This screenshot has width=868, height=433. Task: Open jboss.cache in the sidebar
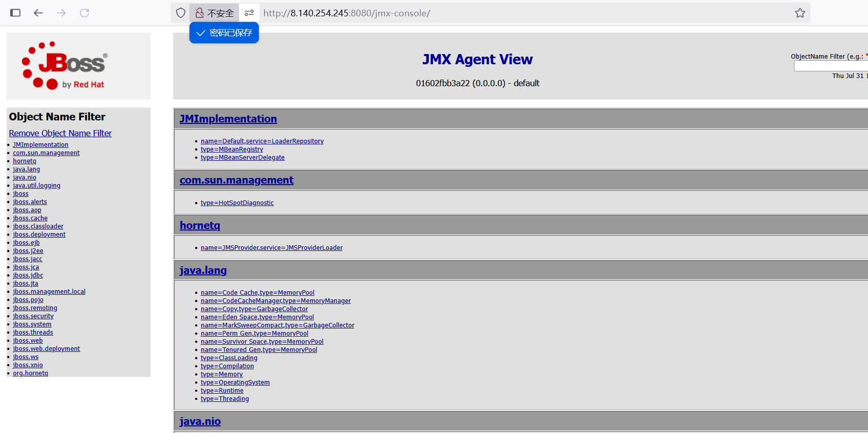(30, 218)
